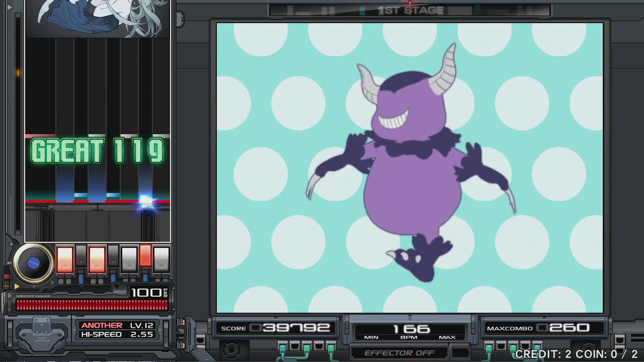Click the blue-centered scratch turntable
The width and height of the screenshot is (644, 362).
click(x=34, y=262)
